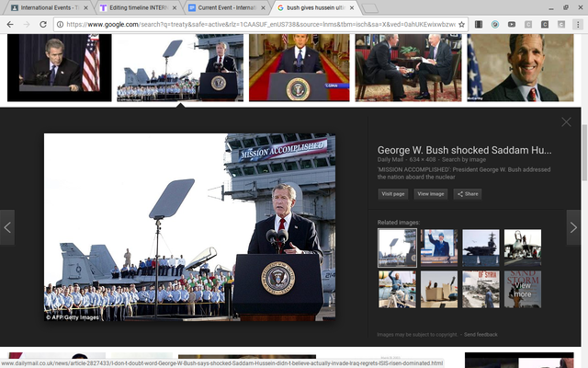Open related image of aircraft carrier at sea
The height and width of the screenshot is (368, 588).
point(481,247)
